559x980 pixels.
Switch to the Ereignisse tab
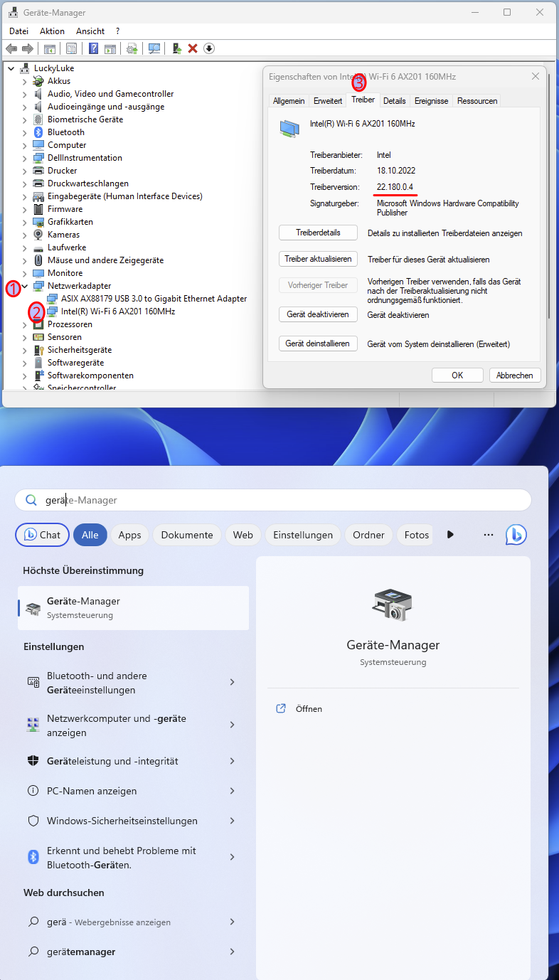(431, 101)
